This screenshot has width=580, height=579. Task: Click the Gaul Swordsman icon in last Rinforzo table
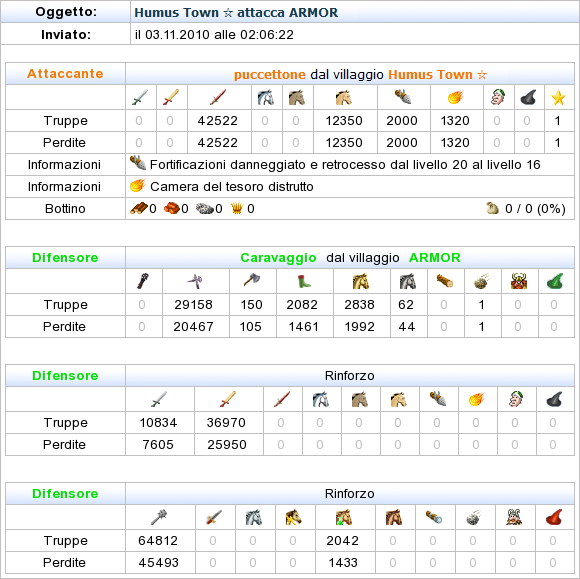(214, 517)
